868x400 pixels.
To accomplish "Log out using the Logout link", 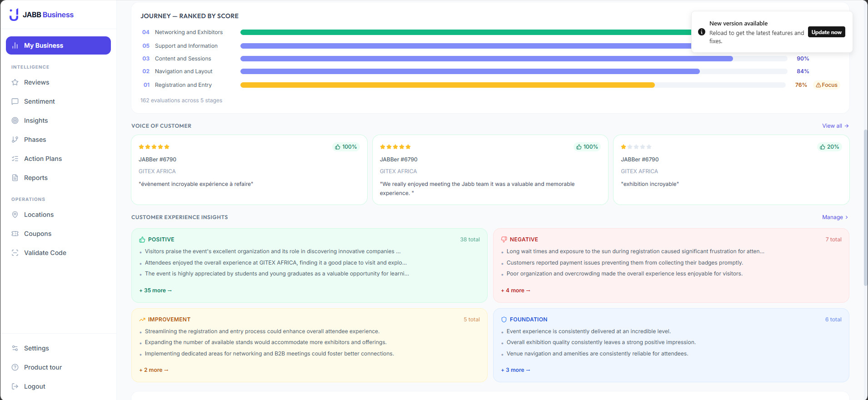I will coord(58,386).
